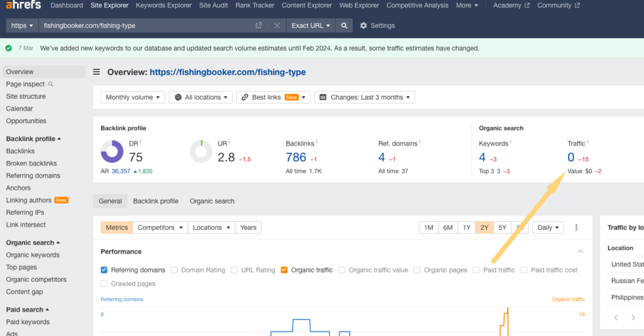Open Competitive Analysis

(x=418, y=5)
